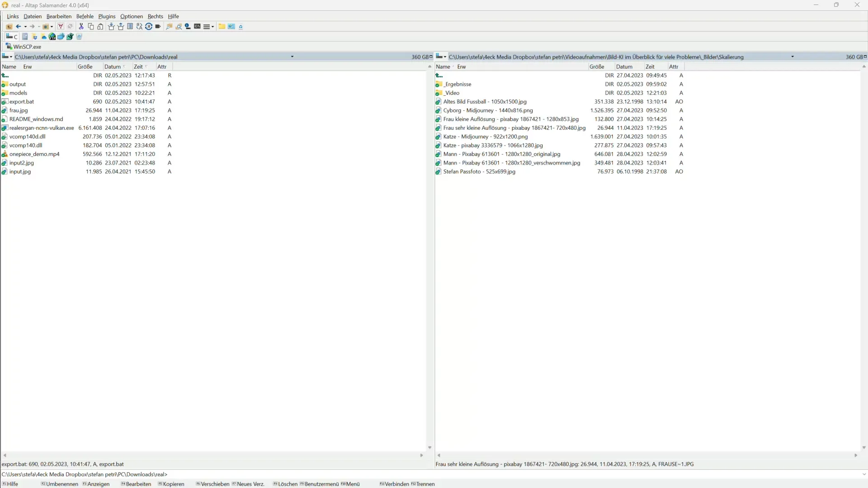
Task: Launch WinSCP.exe from user menu bar
Action: (x=24, y=47)
